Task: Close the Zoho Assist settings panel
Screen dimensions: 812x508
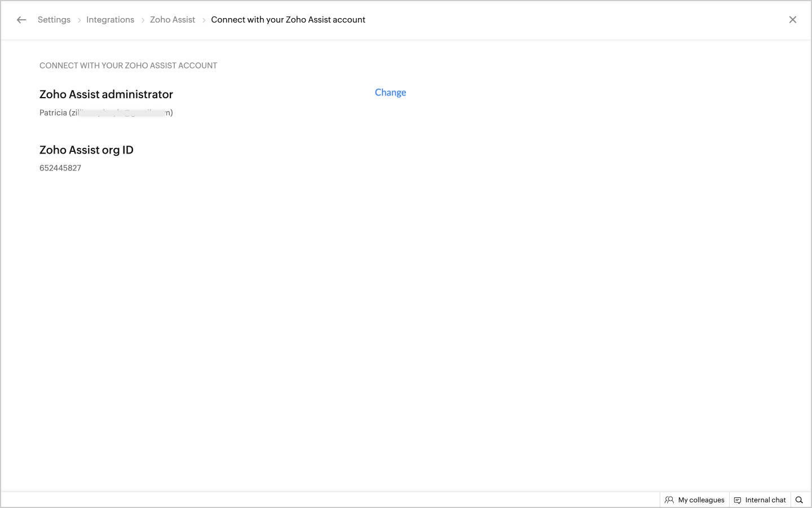Action: pyautogui.click(x=793, y=20)
